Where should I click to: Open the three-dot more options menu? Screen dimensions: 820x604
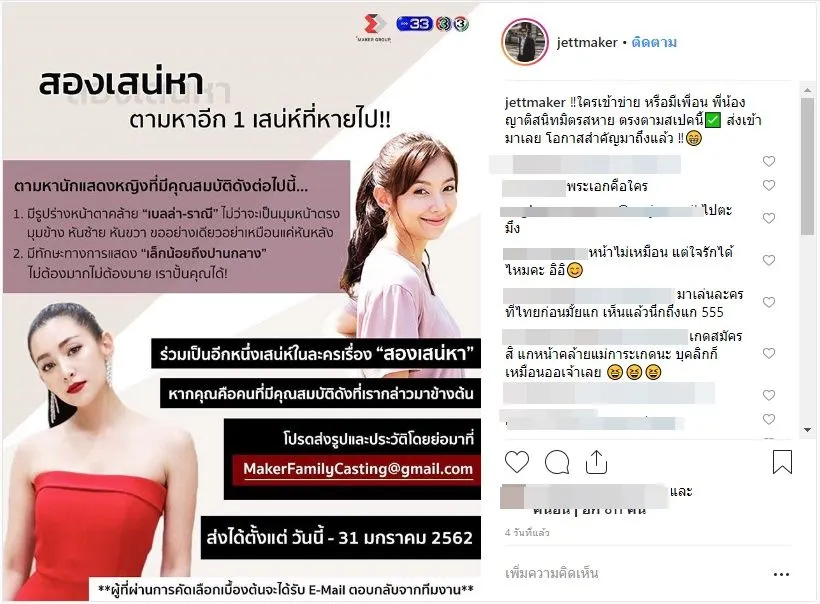coord(781,574)
